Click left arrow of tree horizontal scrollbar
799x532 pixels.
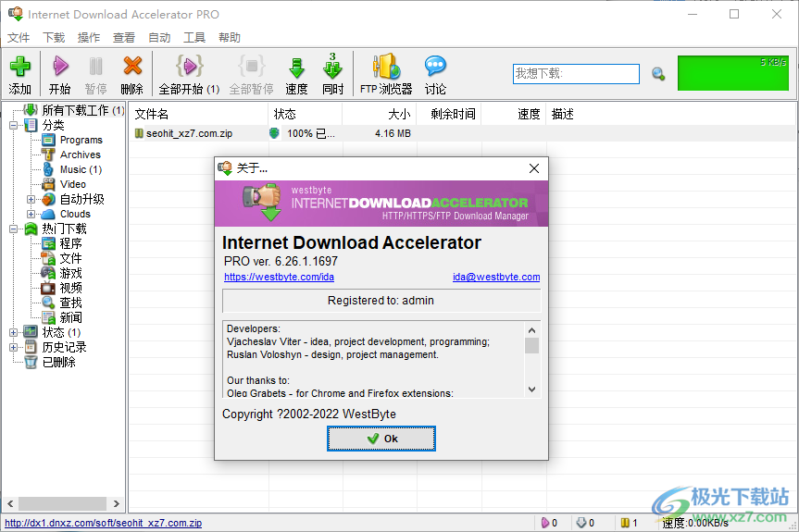pyautogui.click(x=10, y=504)
